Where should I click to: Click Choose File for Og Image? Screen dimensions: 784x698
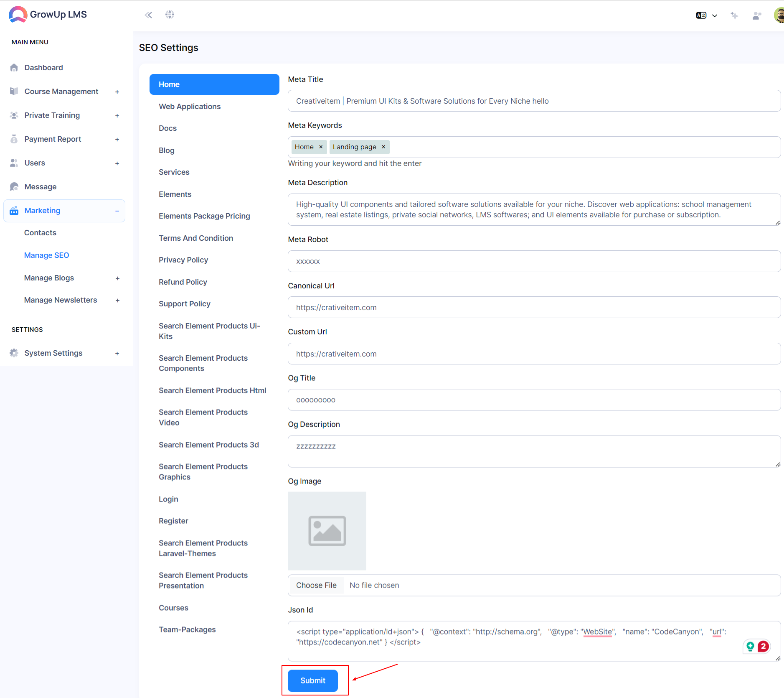[316, 585]
